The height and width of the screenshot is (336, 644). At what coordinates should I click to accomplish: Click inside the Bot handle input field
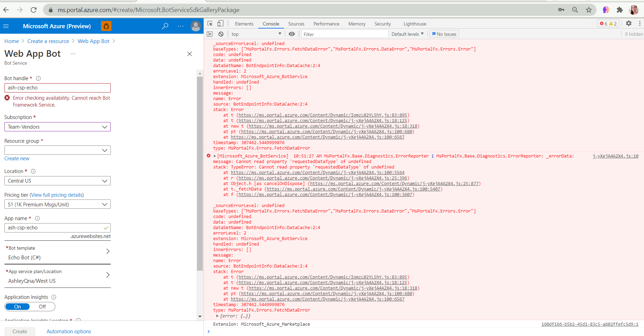[57, 88]
